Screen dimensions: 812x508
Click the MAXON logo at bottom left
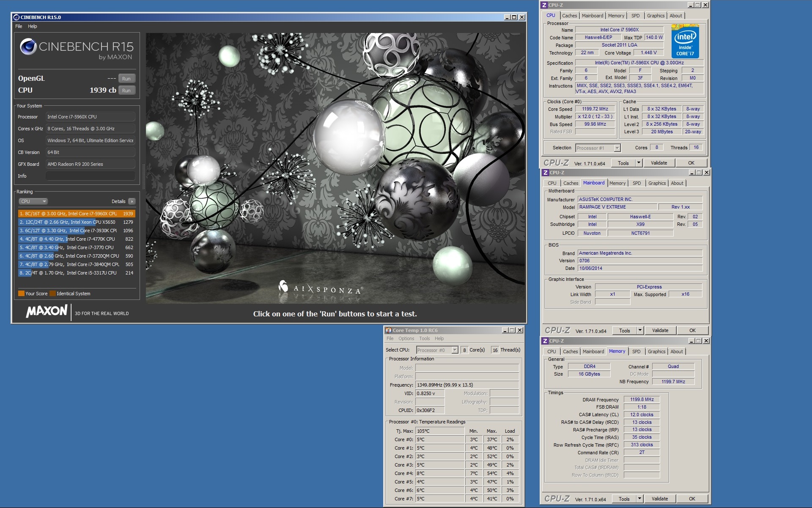pyautogui.click(x=47, y=312)
